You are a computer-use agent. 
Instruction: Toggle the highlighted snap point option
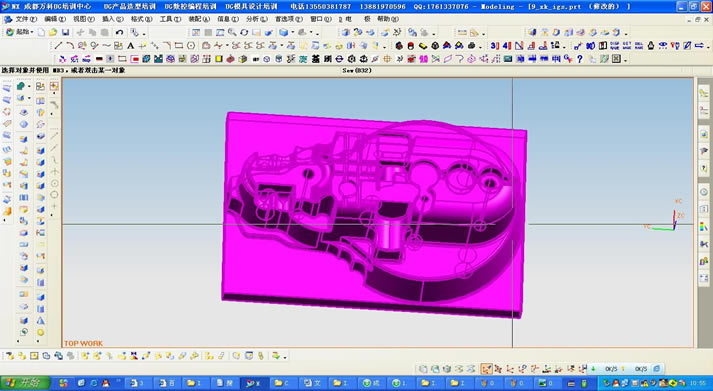pyautogui.click(x=487, y=369)
